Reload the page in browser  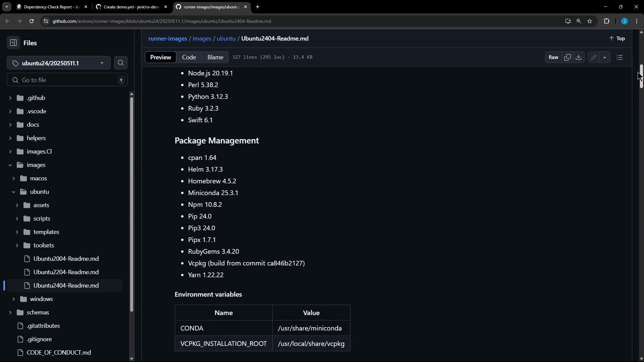pos(32,21)
